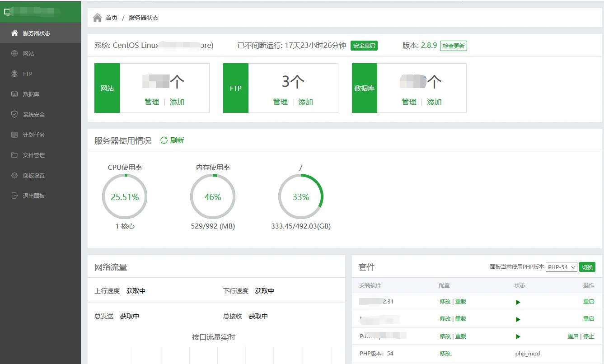Screen dimensions: 604x364
Task: Click 管理 under the FTP card
Action: tap(281, 102)
